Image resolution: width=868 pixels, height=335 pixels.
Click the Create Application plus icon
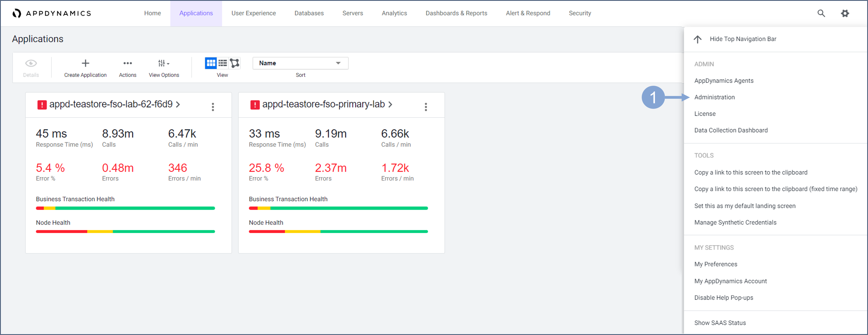tap(86, 63)
